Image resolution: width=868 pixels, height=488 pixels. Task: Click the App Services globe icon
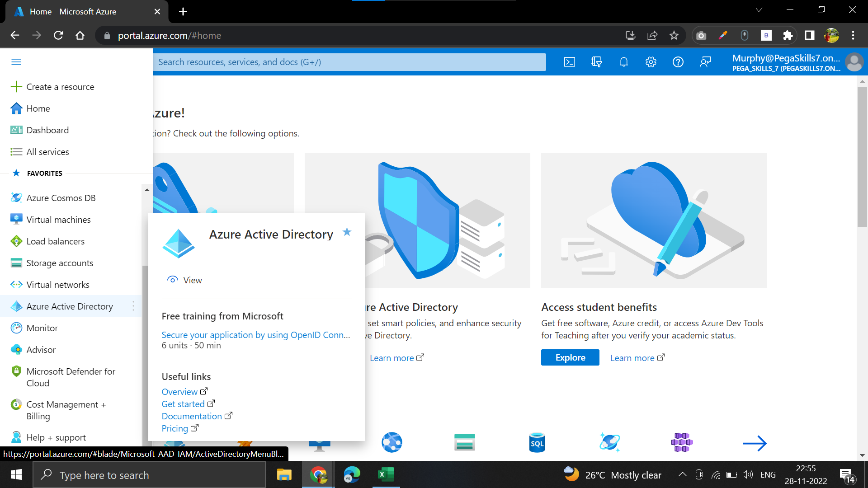pos(392,443)
